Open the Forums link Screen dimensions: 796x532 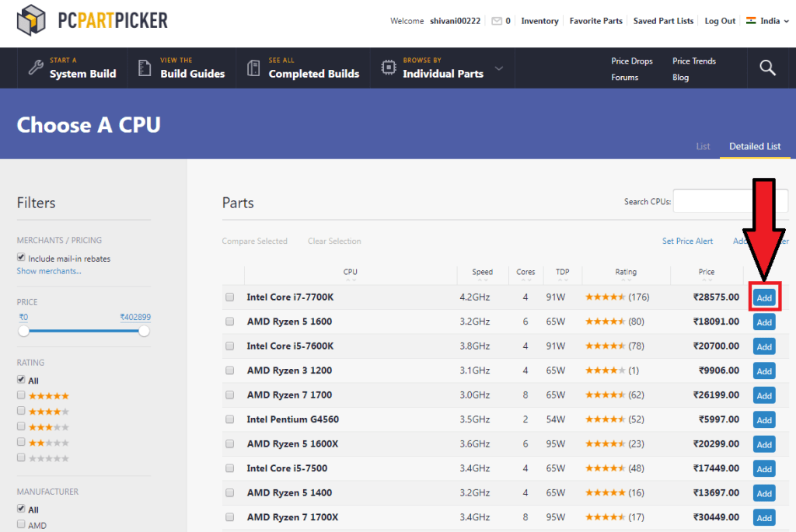point(624,77)
